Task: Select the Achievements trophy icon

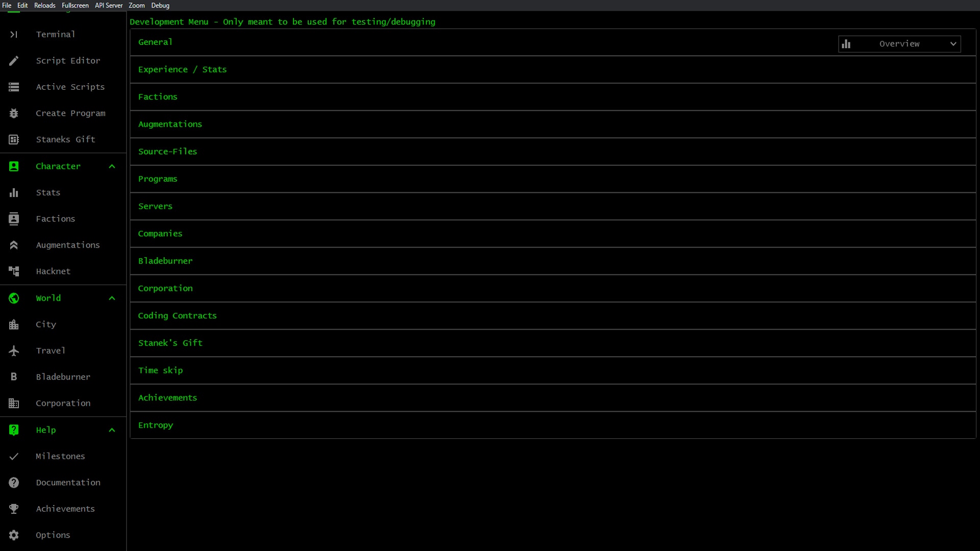Action: pos(14,509)
